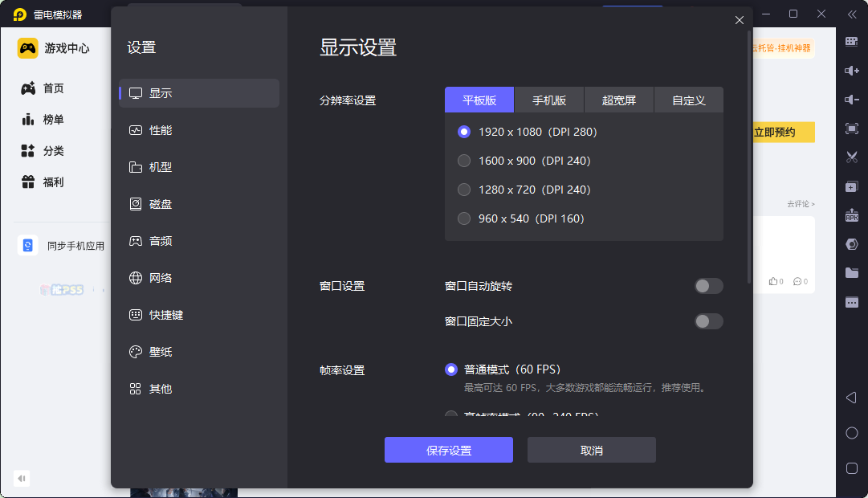Image resolution: width=868 pixels, height=498 pixels.
Task: Click the 取消 cancel button
Action: tap(591, 450)
